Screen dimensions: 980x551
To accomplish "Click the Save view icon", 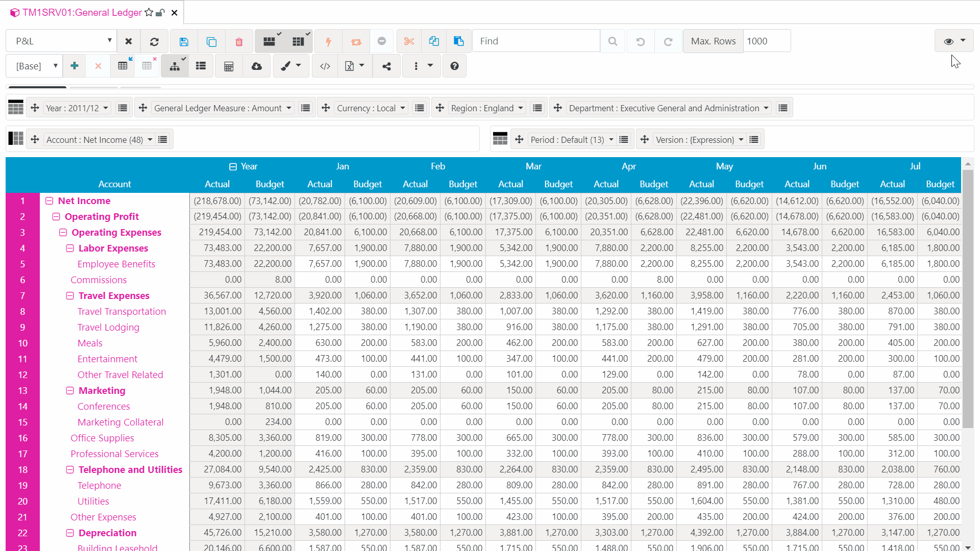I will pos(184,41).
